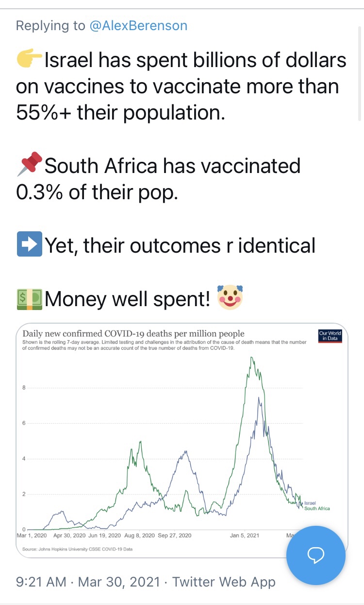Open the Twitter Web App source link
Screen dimensions: 364x605
224,582
